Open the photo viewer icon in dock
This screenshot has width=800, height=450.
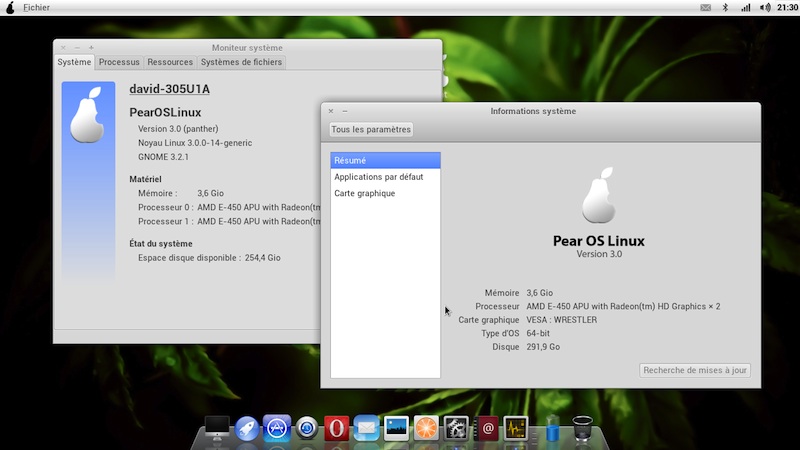[x=396, y=428]
